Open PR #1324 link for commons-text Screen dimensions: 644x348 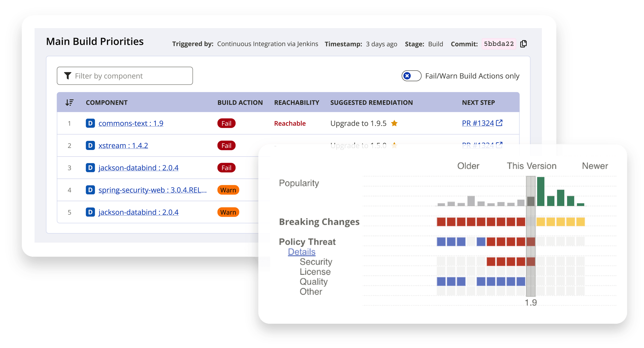(x=478, y=123)
